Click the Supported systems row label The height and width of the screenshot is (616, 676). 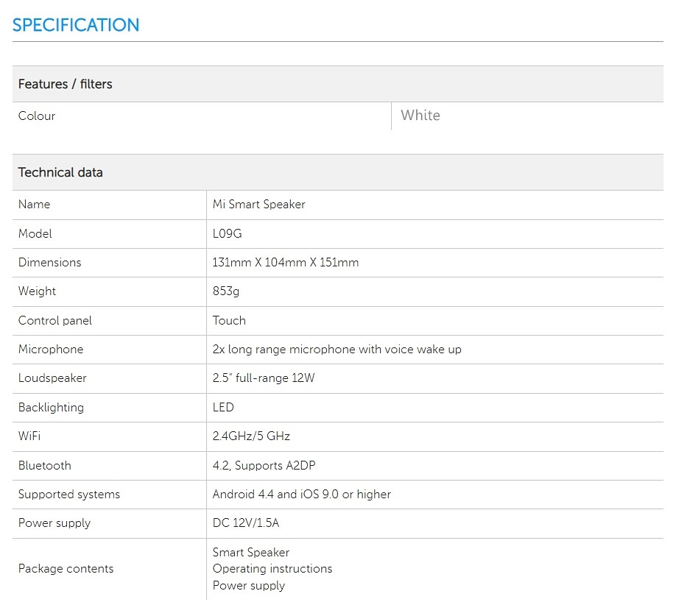[69, 494]
